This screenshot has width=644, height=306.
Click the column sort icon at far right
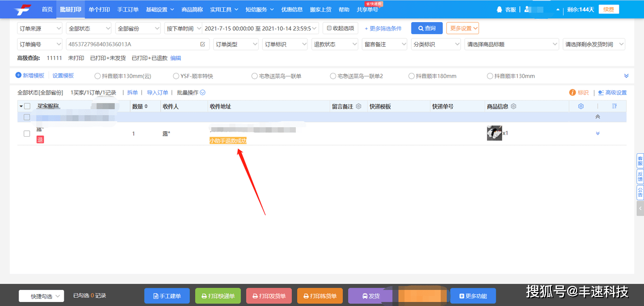[614, 107]
